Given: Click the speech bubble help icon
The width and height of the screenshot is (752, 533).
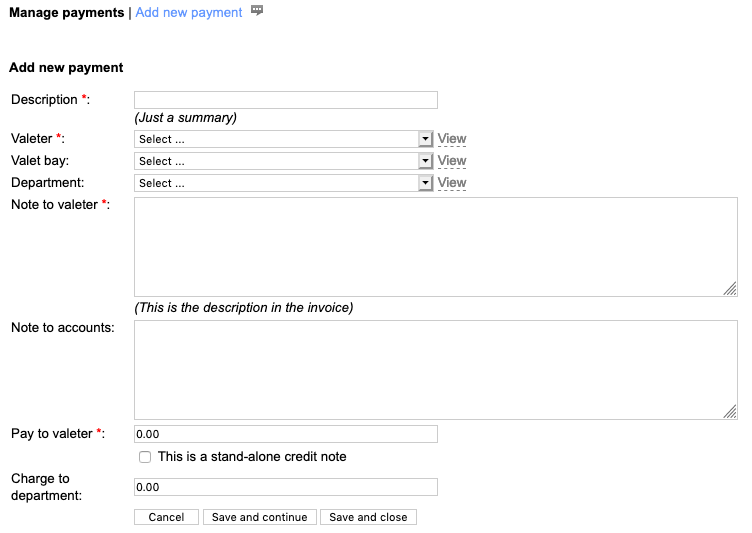Looking at the screenshot, I should pyautogui.click(x=257, y=11).
